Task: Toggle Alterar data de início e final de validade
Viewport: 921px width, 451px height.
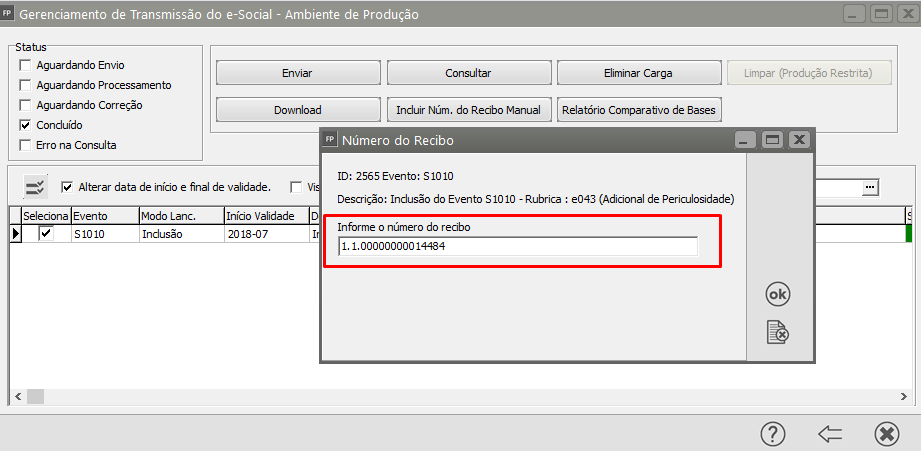Action: (x=68, y=187)
